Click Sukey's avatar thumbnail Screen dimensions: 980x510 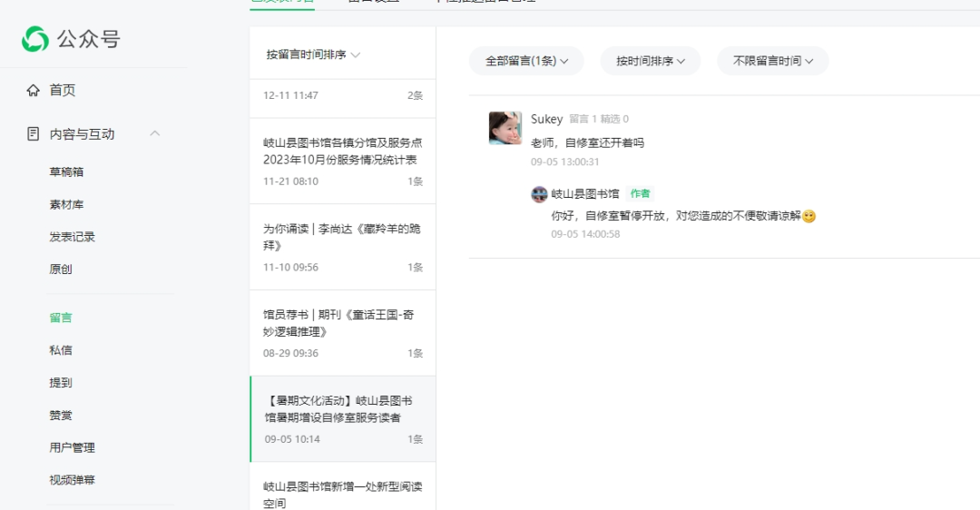(x=505, y=128)
